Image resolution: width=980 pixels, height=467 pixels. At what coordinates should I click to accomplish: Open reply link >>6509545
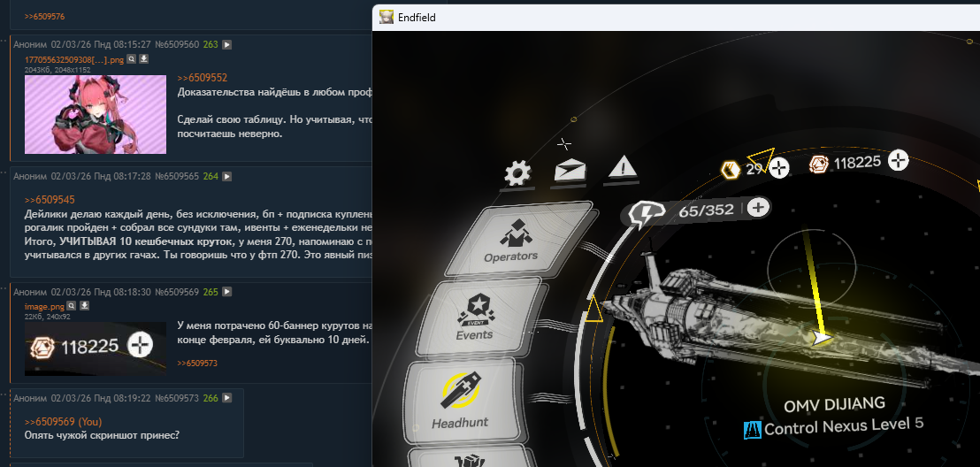coord(50,200)
